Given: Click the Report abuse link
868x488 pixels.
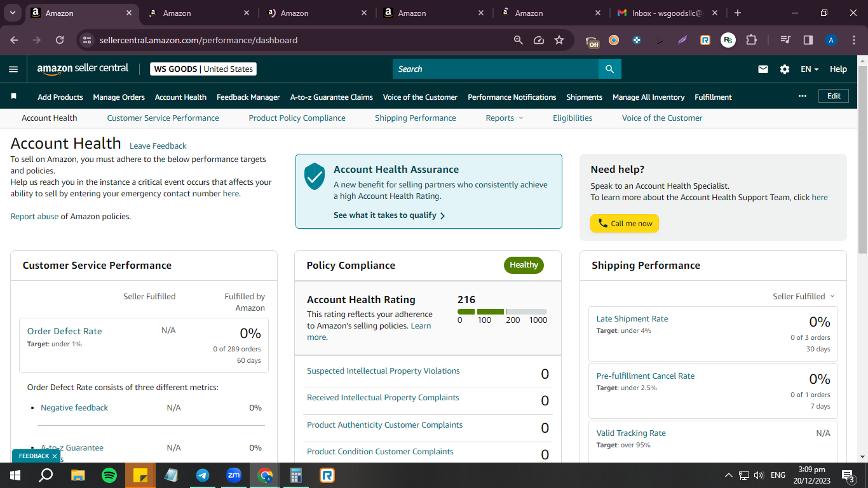Looking at the screenshot, I should [x=34, y=217].
